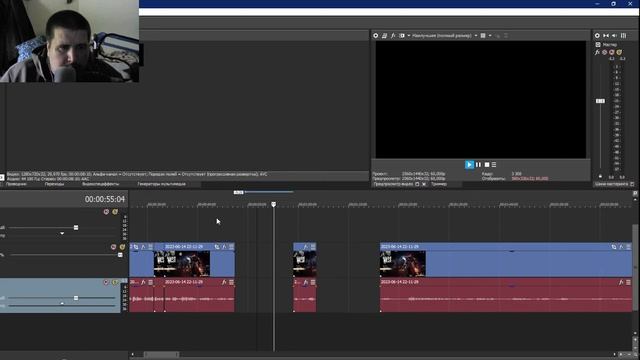640x360 pixels.
Task: Open event FX on last long video clip
Action: (x=621, y=247)
